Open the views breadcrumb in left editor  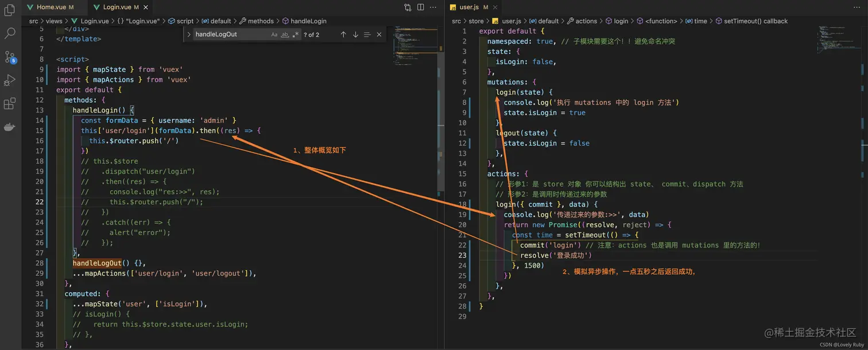[x=54, y=21]
